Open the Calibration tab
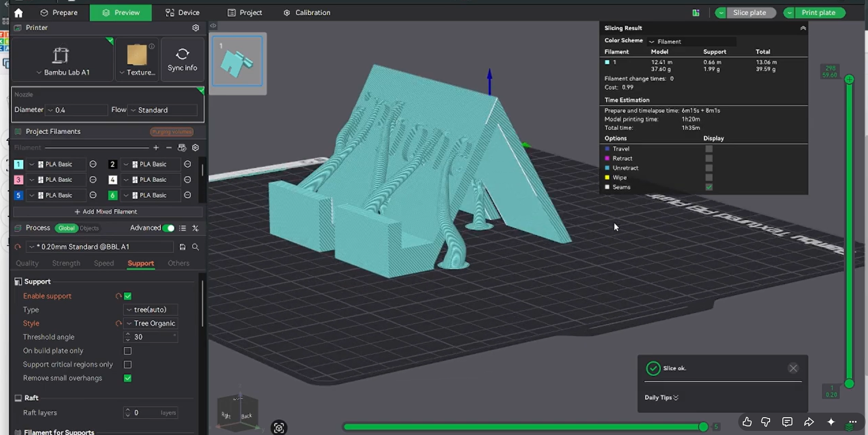Image resolution: width=868 pixels, height=435 pixels. pos(307,13)
